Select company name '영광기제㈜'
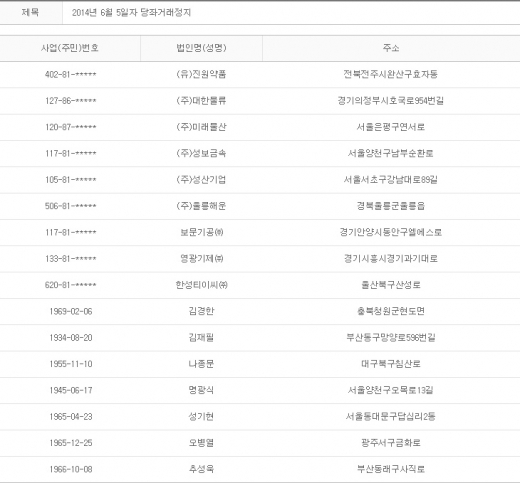Screen dimensions: 520x483 (202, 258)
